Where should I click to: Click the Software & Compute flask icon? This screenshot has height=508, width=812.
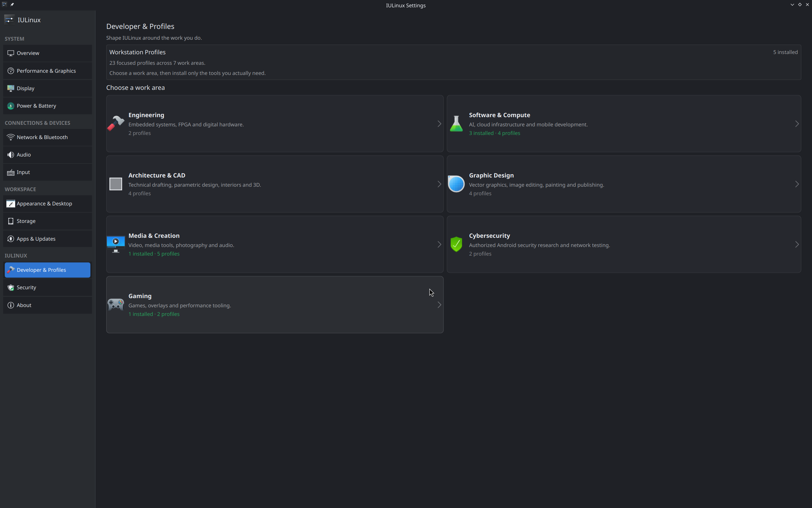click(x=456, y=124)
